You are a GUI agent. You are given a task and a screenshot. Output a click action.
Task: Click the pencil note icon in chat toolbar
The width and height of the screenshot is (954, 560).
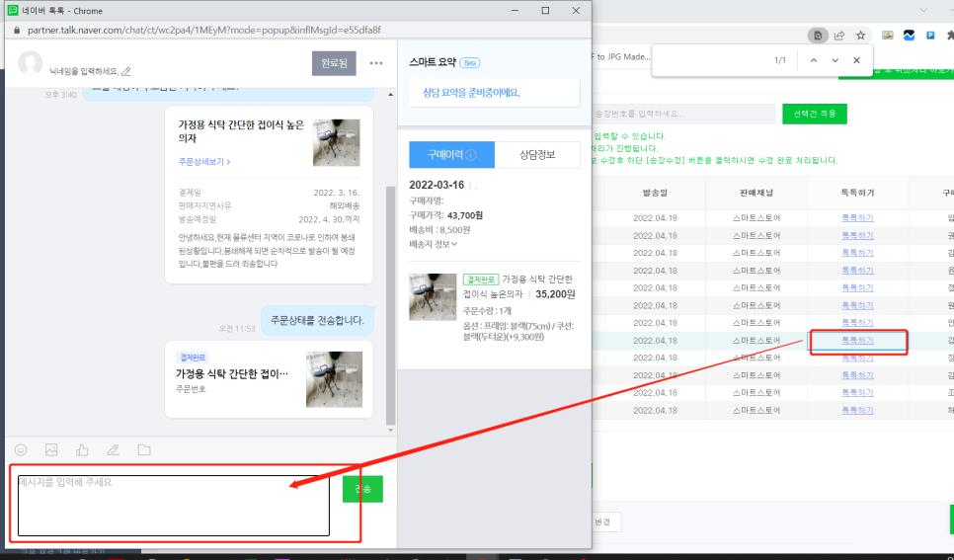[x=114, y=449]
